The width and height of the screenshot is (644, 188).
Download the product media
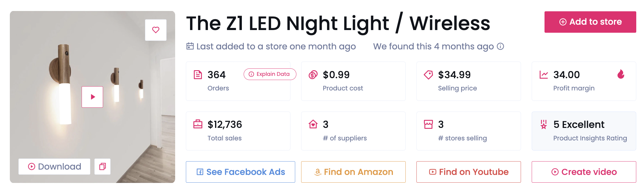(54, 167)
